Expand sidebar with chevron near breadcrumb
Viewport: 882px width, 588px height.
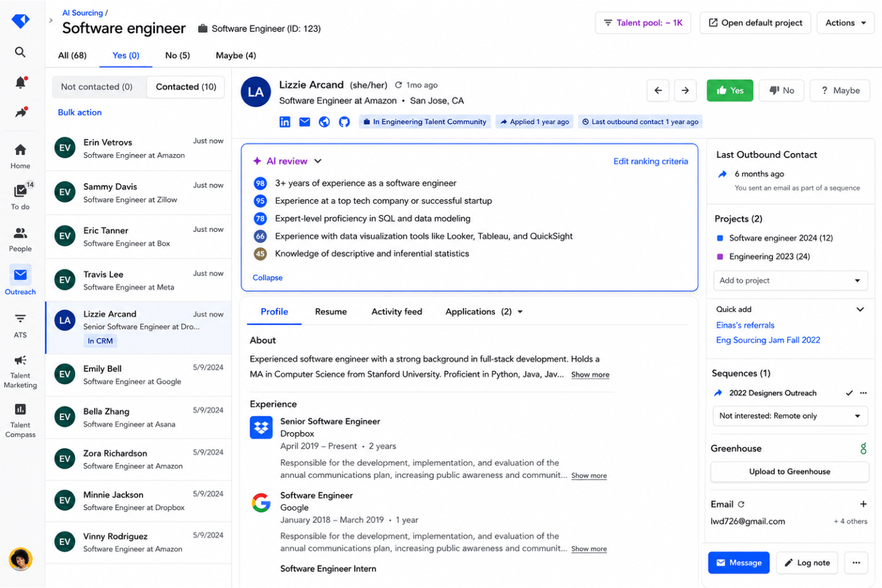point(51,20)
